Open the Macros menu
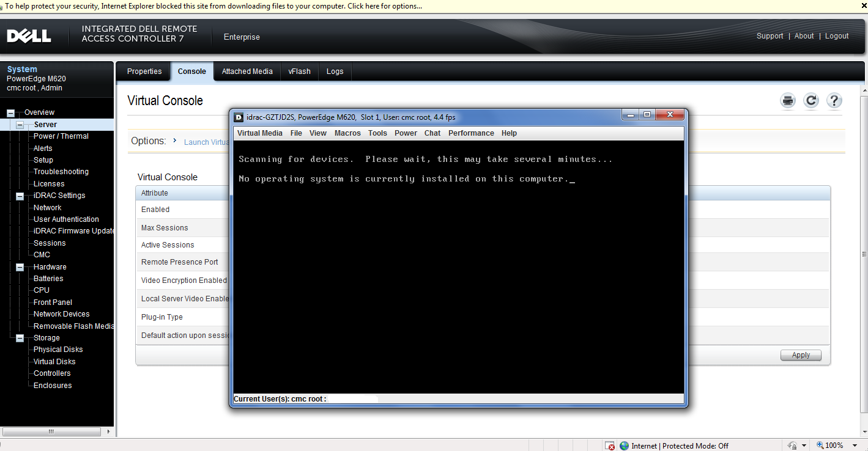The width and height of the screenshot is (868, 451). tap(347, 133)
